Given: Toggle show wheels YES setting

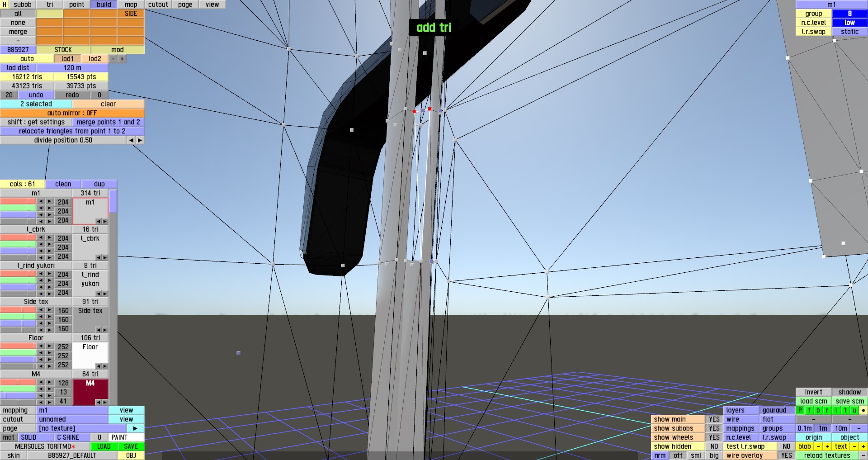Looking at the screenshot, I should pyautogui.click(x=714, y=437).
